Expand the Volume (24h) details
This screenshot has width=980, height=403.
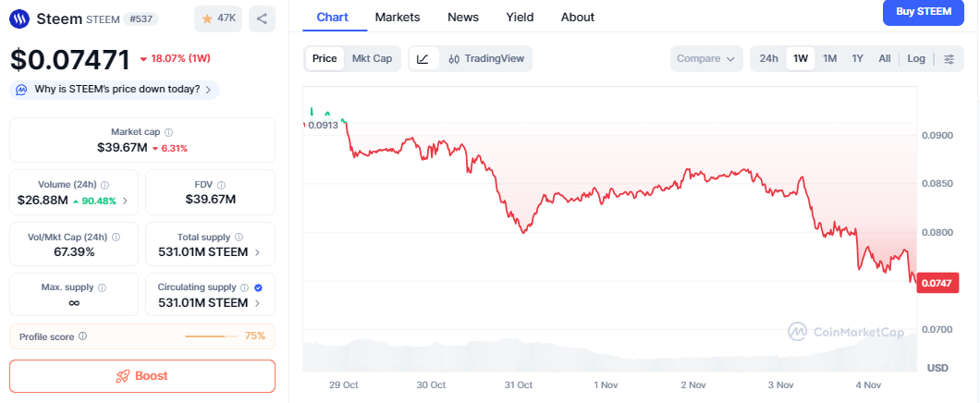coord(125,200)
